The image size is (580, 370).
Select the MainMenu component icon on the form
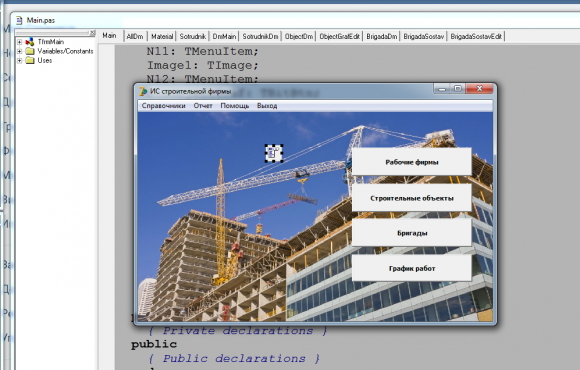[274, 153]
